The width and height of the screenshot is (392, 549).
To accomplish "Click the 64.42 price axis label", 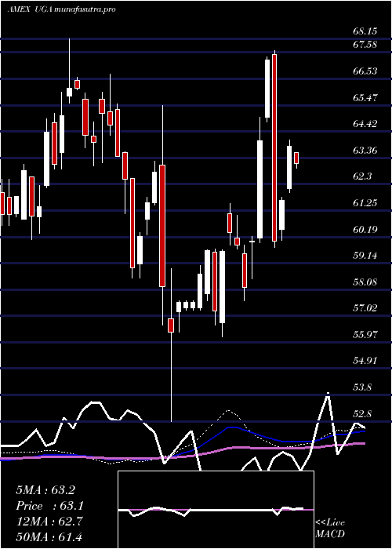I will click(x=365, y=124).
